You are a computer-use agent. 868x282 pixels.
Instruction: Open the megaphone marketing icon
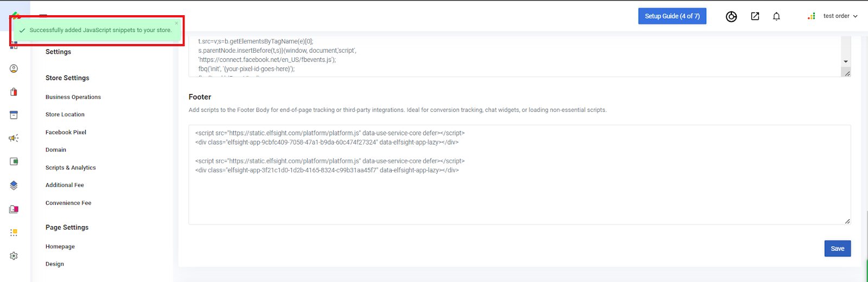click(14, 138)
